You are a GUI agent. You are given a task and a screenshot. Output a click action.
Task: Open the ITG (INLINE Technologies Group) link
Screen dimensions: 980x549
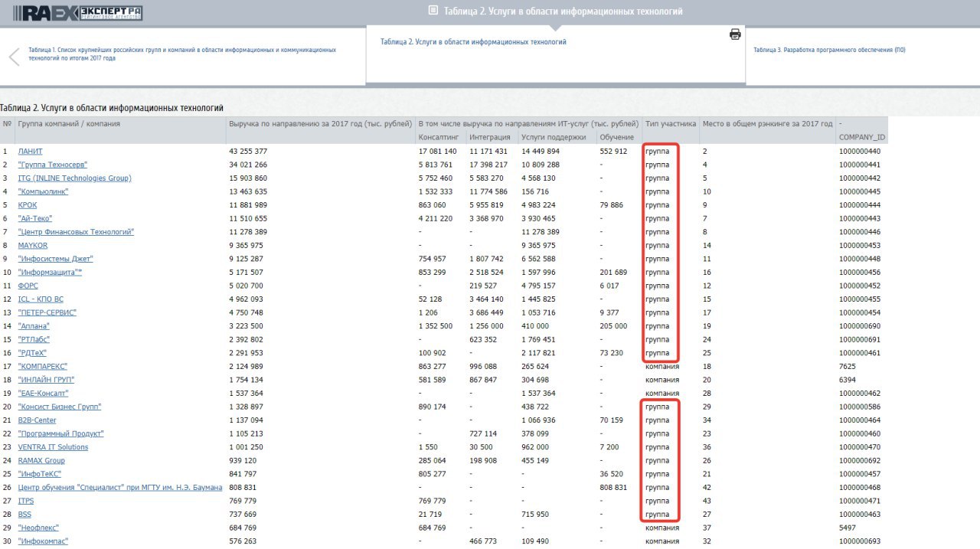pyautogui.click(x=74, y=178)
